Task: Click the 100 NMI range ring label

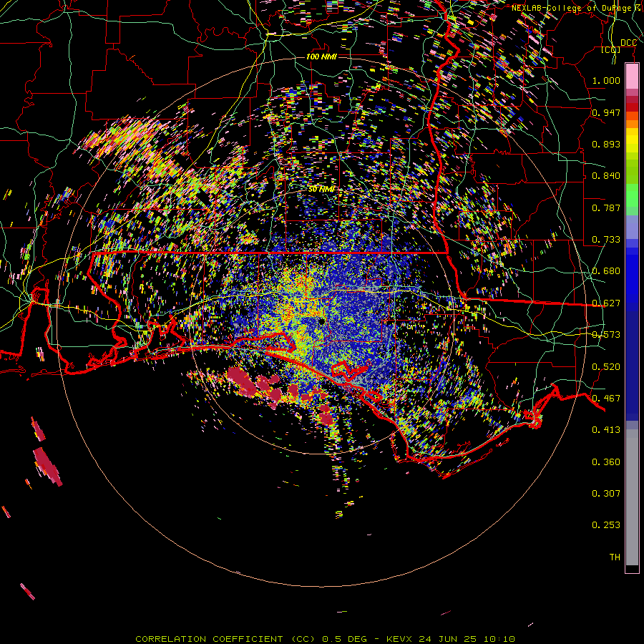Action: click(x=321, y=57)
